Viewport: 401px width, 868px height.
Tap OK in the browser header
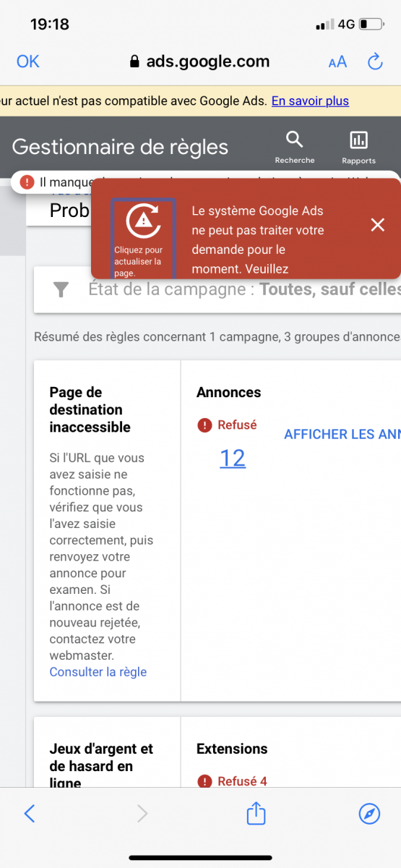tap(28, 61)
